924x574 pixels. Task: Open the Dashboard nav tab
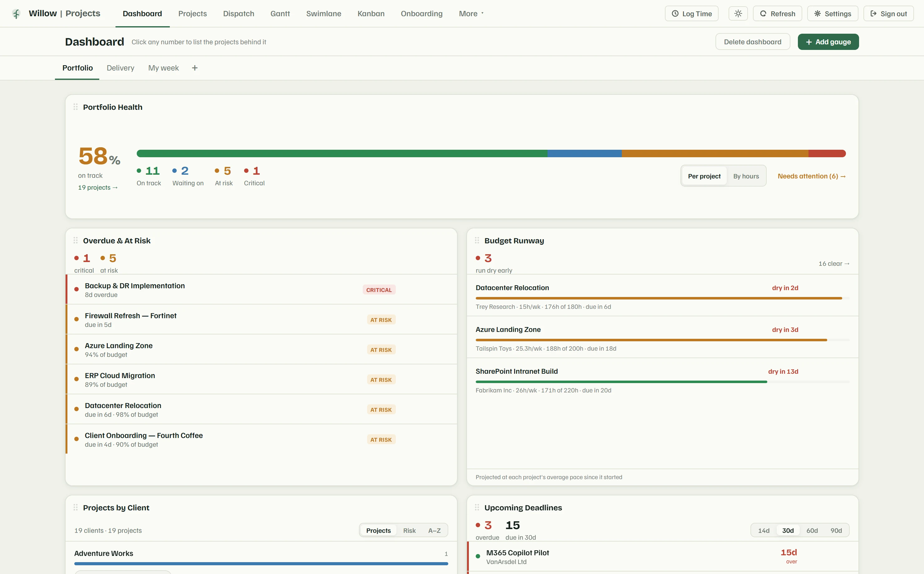point(142,14)
